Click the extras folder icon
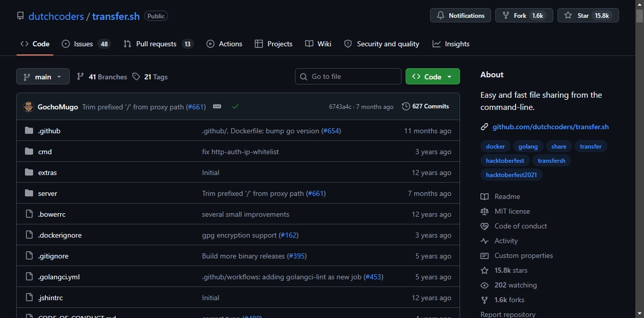The image size is (644, 318). (x=29, y=172)
